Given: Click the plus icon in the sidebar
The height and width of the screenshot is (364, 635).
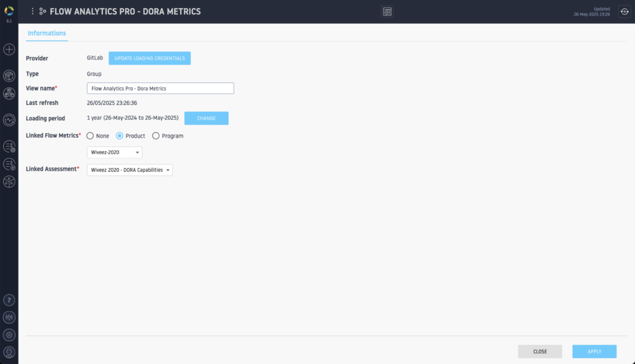Looking at the screenshot, I should click(x=9, y=49).
